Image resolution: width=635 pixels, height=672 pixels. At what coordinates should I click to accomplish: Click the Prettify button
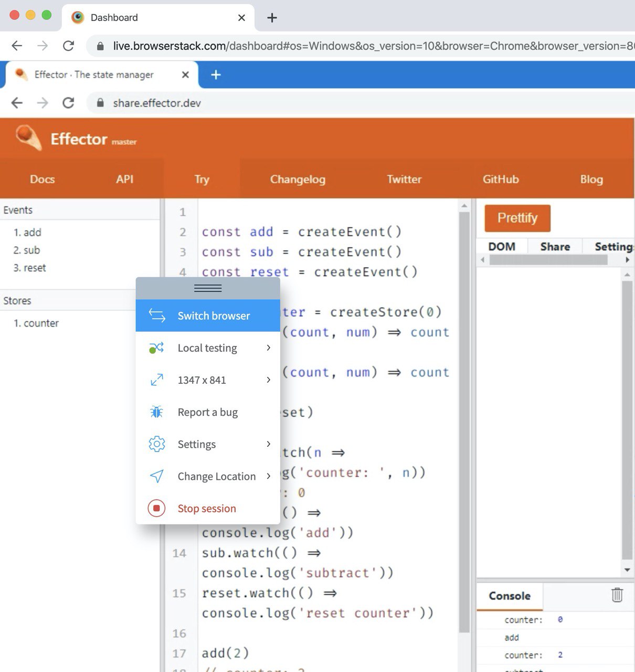(x=517, y=218)
